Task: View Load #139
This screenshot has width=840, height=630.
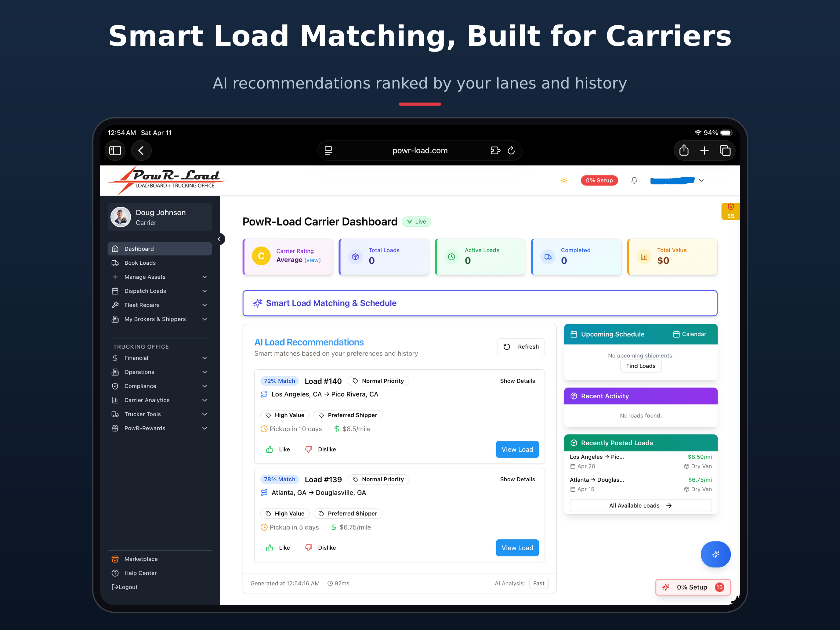Action: (517, 548)
